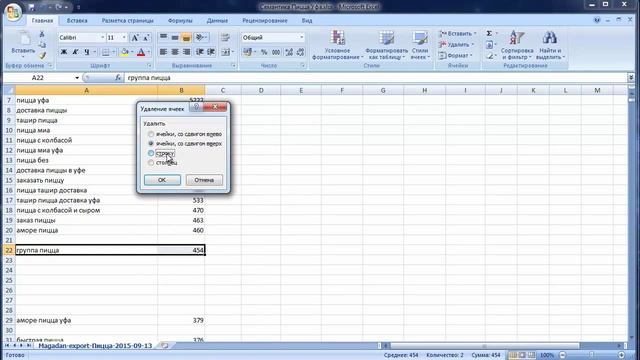Underline text with the Ч button

pyautogui.click(x=87, y=52)
